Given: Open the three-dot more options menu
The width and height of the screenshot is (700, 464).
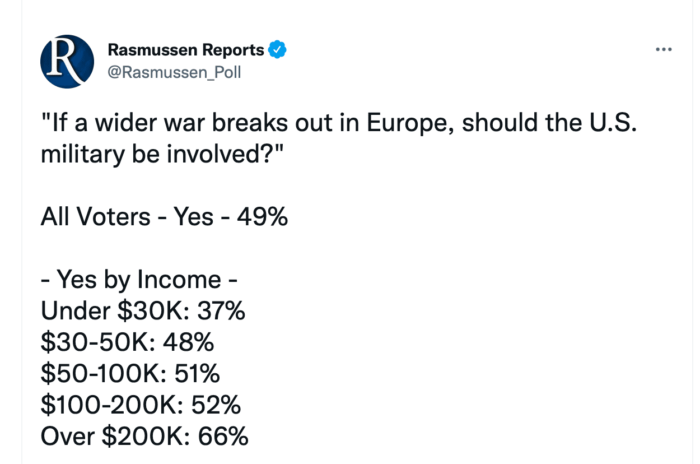Looking at the screenshot, I should point(663,50).
